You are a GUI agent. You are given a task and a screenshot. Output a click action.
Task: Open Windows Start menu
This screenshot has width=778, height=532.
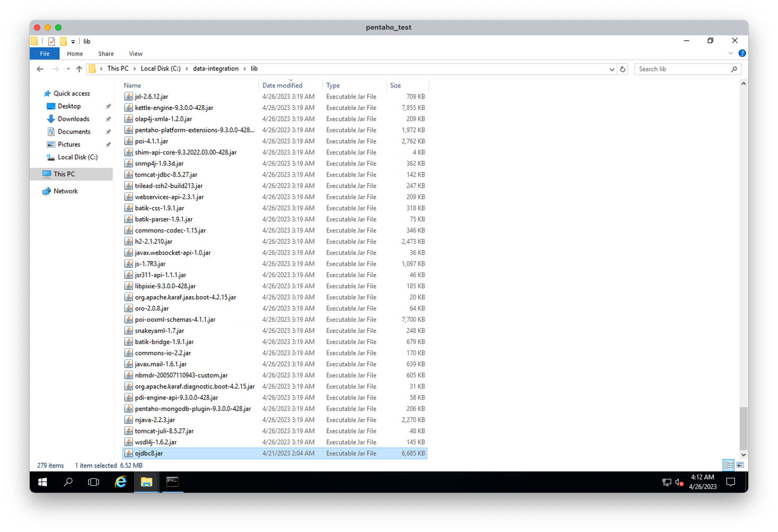point(42,482)
